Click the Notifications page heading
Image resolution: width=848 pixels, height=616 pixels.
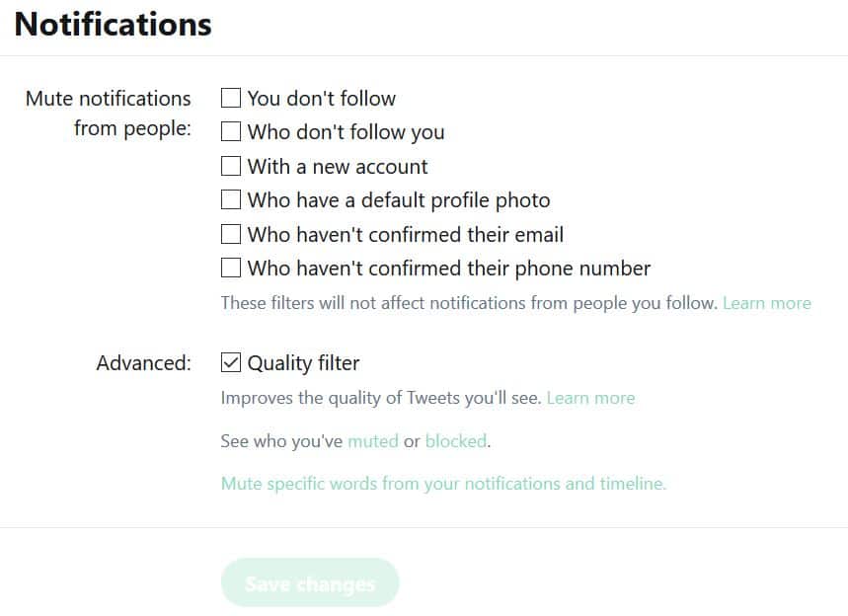click(113, 25)
